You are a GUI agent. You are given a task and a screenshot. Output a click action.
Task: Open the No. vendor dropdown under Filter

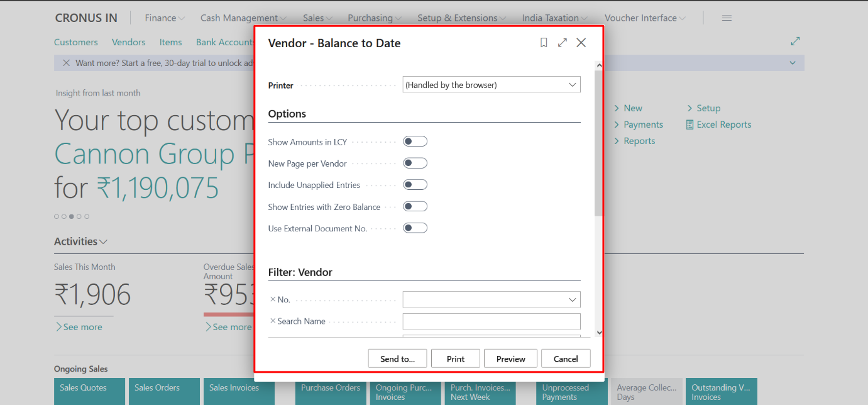572,299
